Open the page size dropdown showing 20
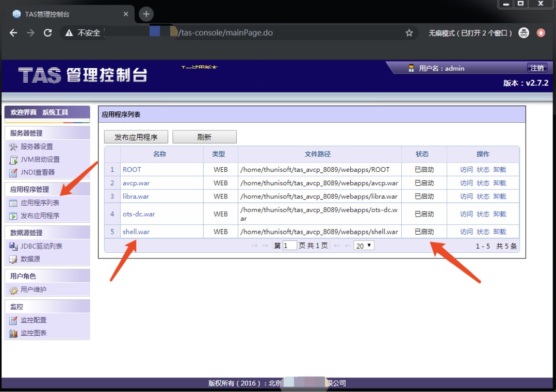This screenshot has width=556, height=392. point(364,246)
